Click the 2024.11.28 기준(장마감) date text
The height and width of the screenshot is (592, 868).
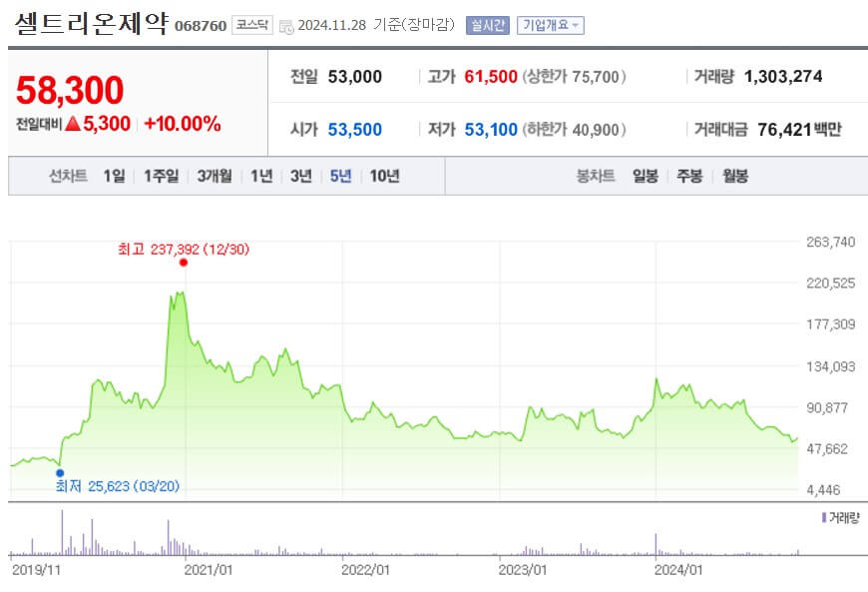pos(376,25)
